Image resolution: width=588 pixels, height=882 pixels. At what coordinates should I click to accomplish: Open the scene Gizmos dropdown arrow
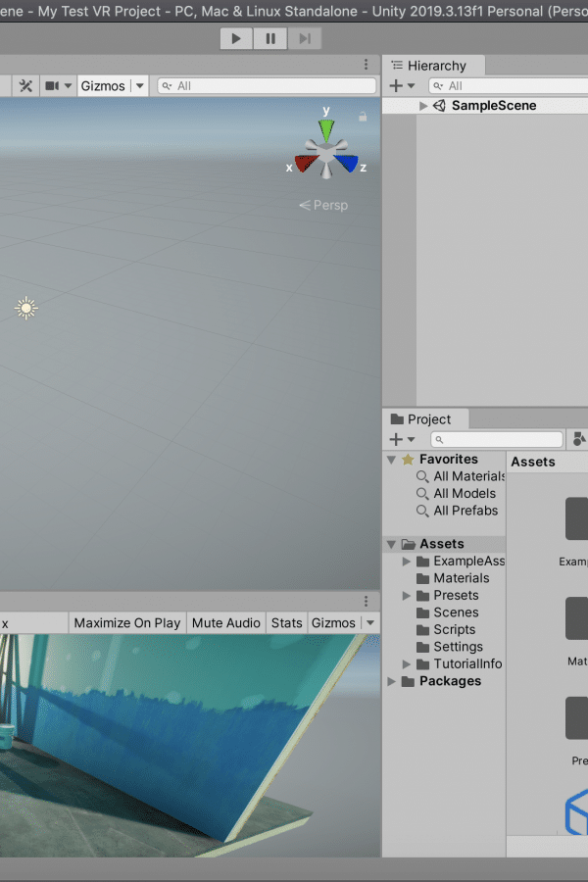[x=139, y=86]
